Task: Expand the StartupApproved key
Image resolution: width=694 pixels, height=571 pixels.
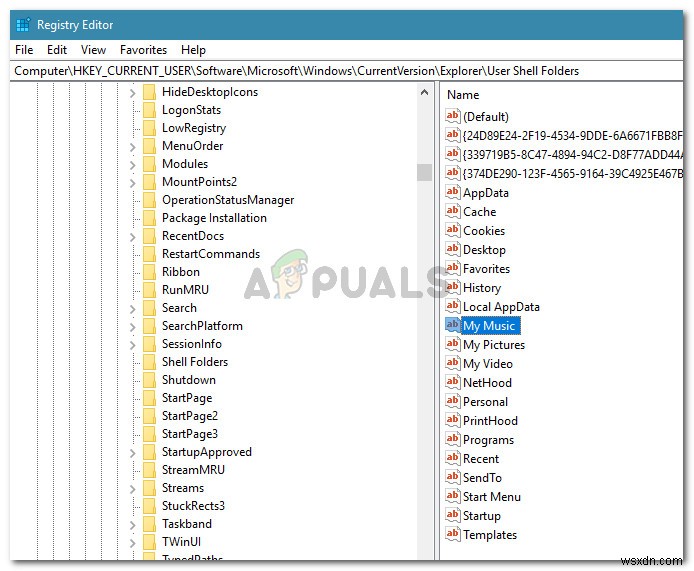Action: coord(132,453)
